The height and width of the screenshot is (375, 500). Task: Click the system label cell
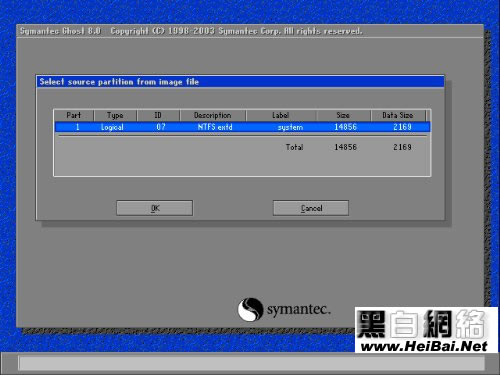pos(290,127)
